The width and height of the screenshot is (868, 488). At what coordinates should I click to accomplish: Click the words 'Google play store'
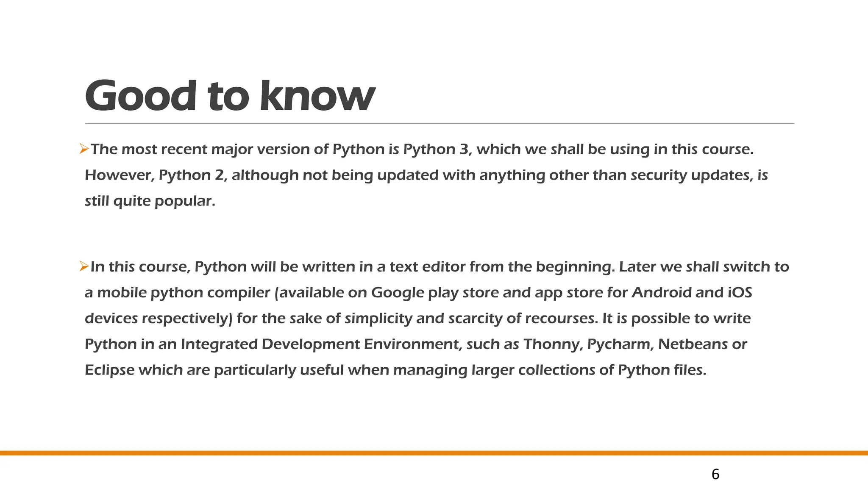pos(436,293)
